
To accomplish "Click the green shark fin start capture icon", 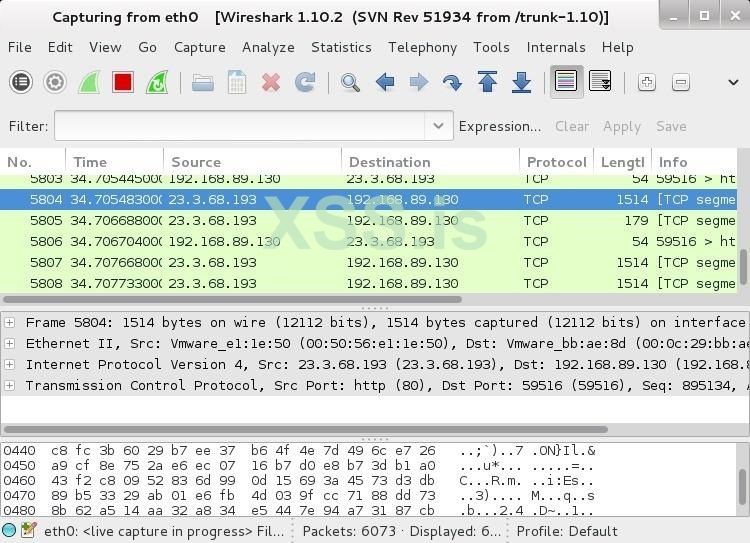I will pos(89,82).
